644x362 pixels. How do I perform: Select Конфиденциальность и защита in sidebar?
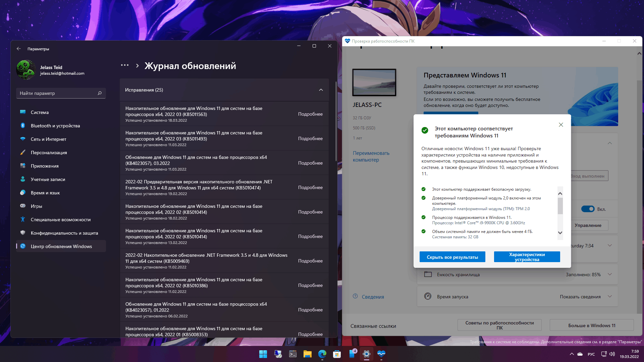coord(61,233)
